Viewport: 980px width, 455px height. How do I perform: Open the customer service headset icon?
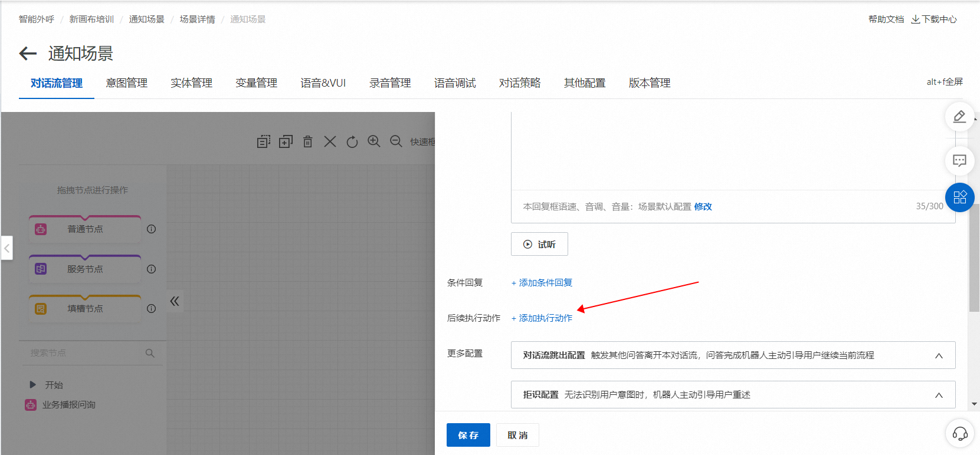tap(959, 434)
